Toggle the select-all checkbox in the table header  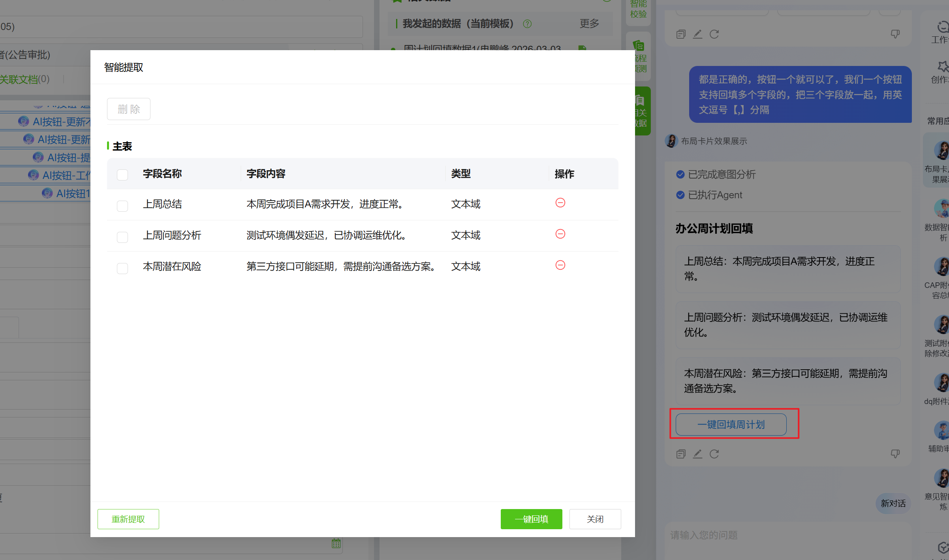(122, 175)
